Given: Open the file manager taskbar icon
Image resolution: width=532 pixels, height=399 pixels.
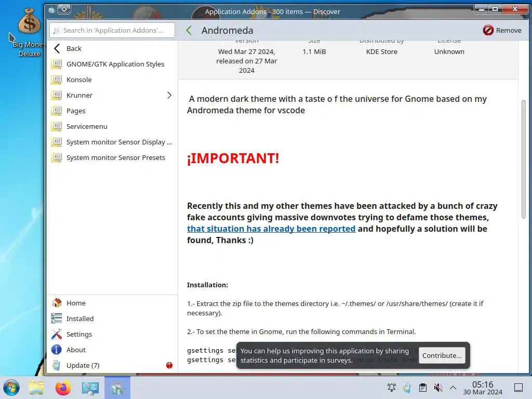Looking at the screenshot, I should pyautogui.click(x=36, y=388).
